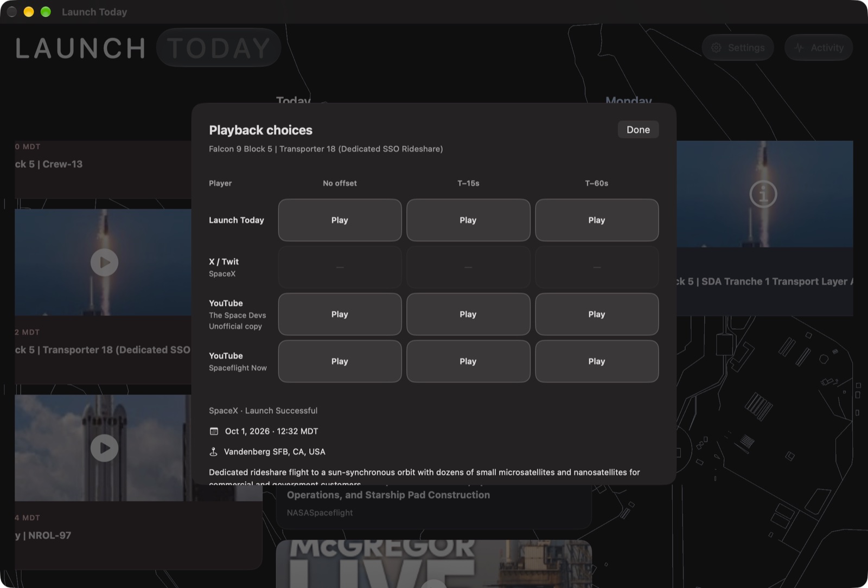868x588 pixels.
Task: Click the Vandenberg SFB, CA, USA location
Action: coord(275,452)
